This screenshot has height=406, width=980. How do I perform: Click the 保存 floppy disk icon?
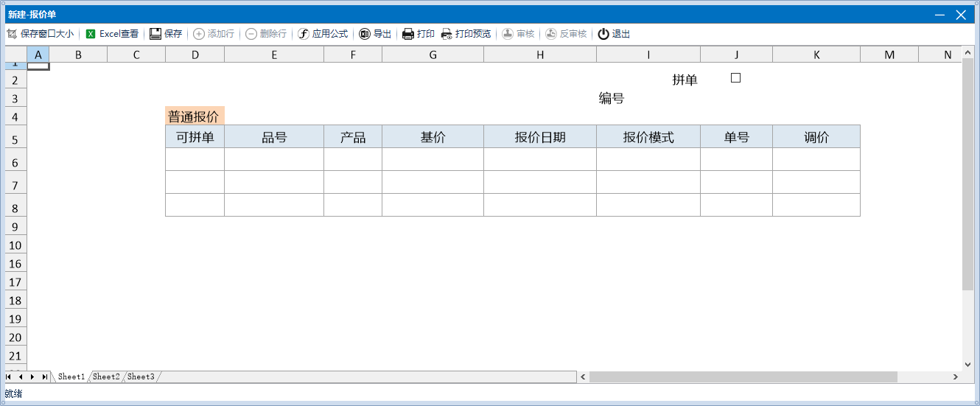pyautogui.click(x=155, y=34)
